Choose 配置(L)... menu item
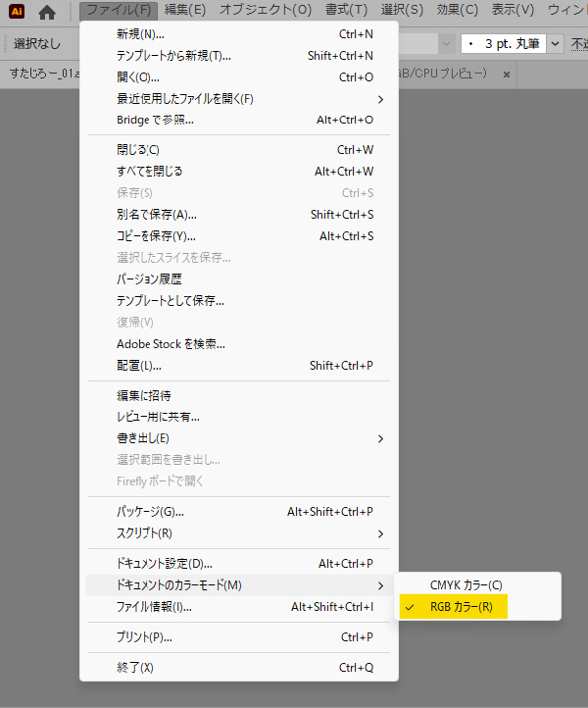 coord(239,366)
